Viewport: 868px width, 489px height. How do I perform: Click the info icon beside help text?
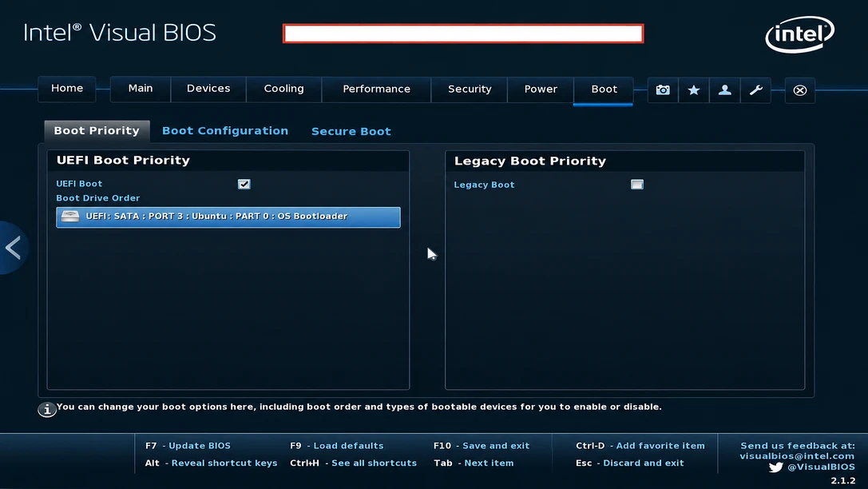(x=47, y=409)
